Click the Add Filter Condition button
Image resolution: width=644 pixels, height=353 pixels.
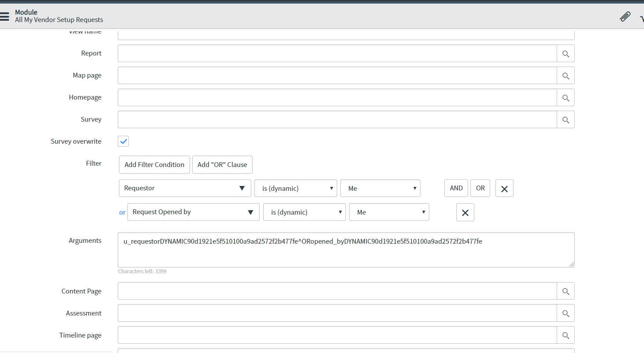click(154, 164)
